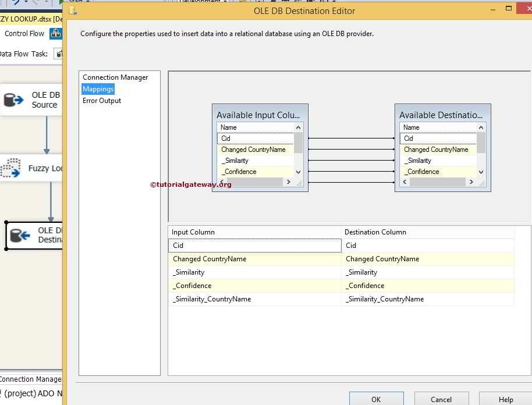Select the Mappings page
The image size is (532, 405).
[98, 88]
